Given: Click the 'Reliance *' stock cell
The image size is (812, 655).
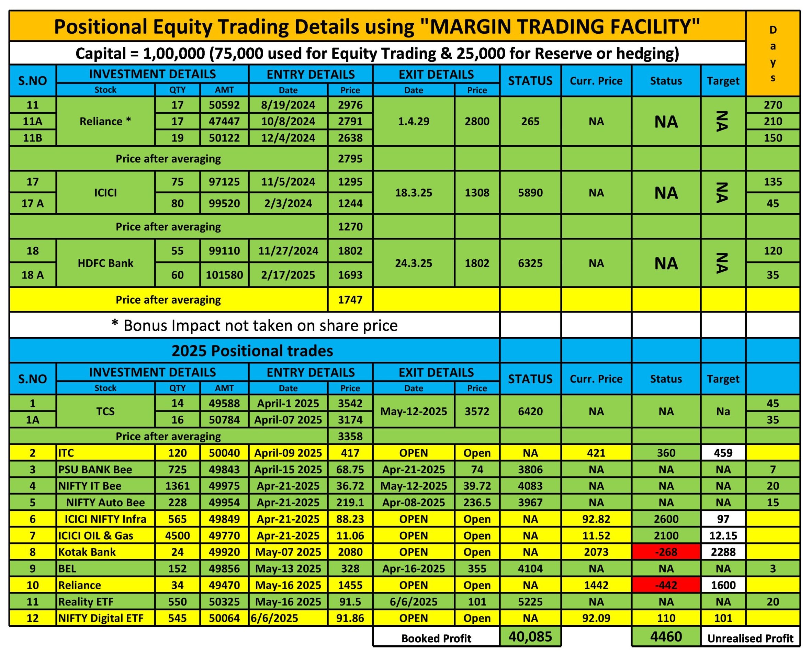Looking at the screenshot, I should point(105,122).
